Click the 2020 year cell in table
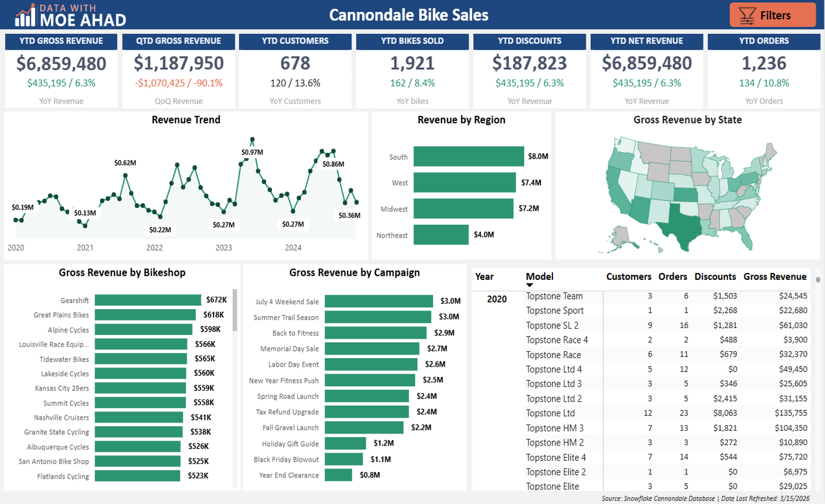Screen dimensions: 825x504 coord(497,299)
